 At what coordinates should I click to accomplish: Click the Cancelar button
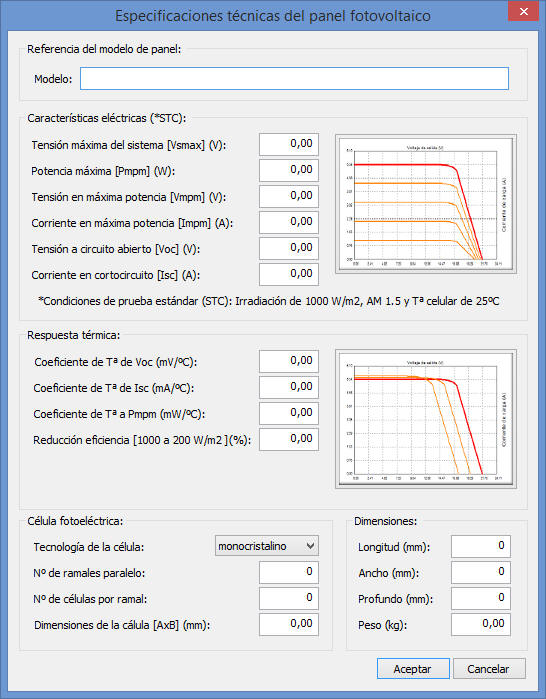point(489,668)
